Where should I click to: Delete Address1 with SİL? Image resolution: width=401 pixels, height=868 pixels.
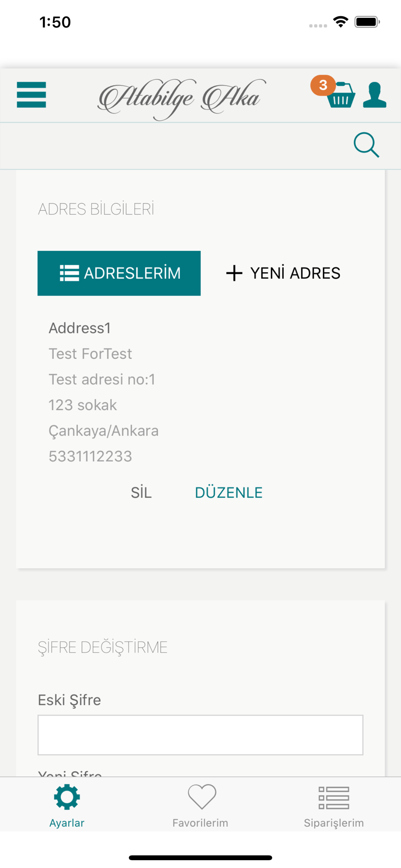click(x=141, y=493)
